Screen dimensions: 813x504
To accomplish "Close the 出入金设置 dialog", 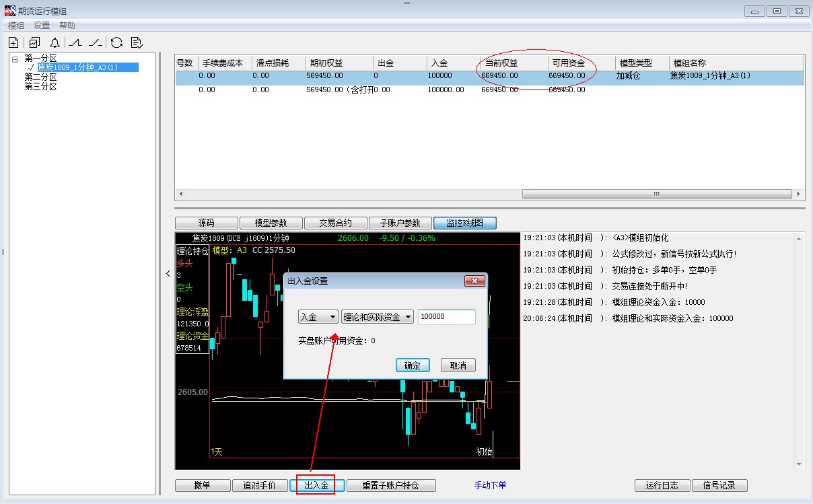I will coord(474,281).
